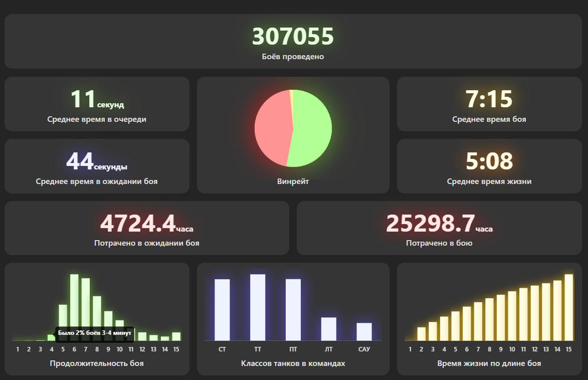588x380 pixels.
Task: Click the 44 секунды battle waiting card
Action: pos(97,166)
